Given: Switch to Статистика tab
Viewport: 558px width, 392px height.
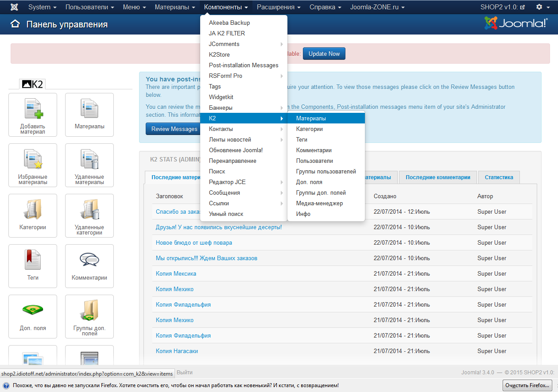Looking at the screenshot, I should [x=499, y=177].
